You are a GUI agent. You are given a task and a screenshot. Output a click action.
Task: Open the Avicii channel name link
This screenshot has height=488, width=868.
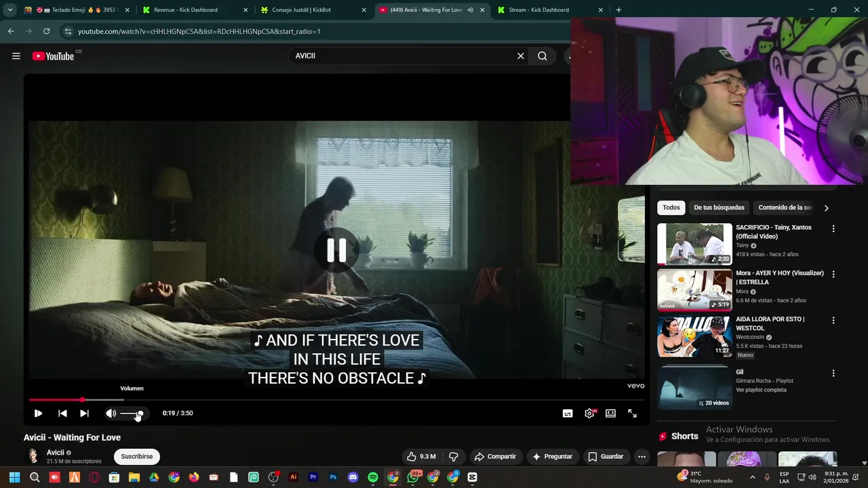click(x=56, y=453)
